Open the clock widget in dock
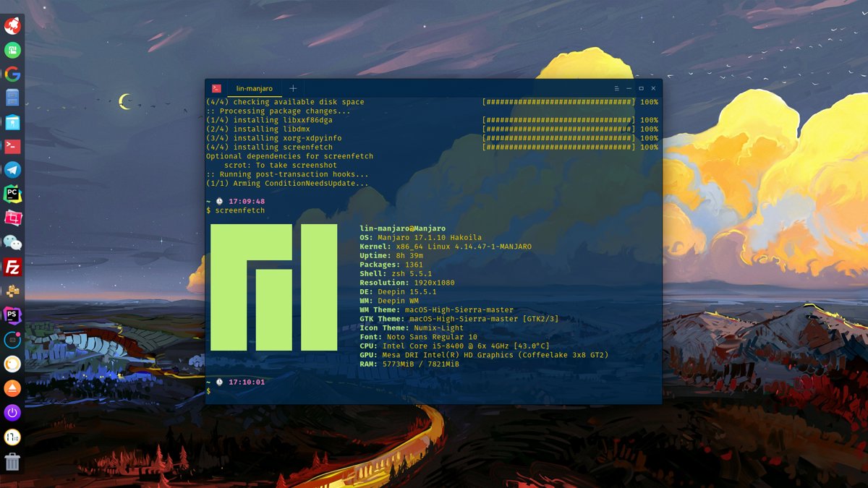Screen dimensions: 868x488 (x=12, y=437)
